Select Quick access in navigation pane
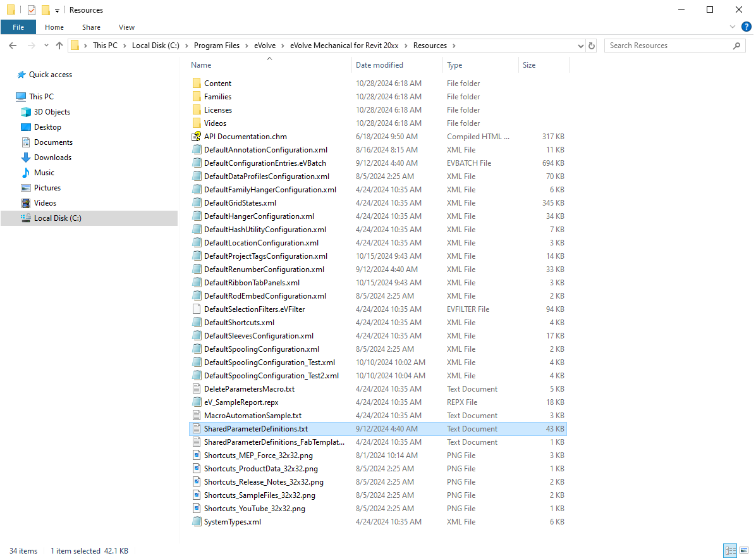Image resolution: width=756 pixels, height=558 pixels. (x=50, y=74)
